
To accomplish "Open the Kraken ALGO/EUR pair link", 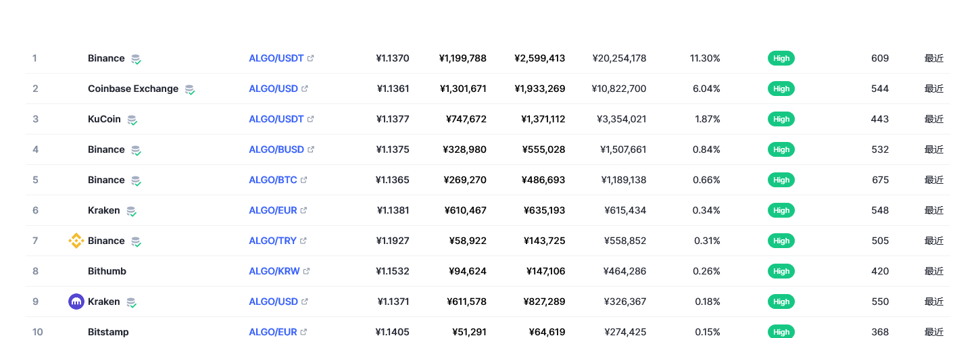I will pyautogui.click(x=273, y=210).
